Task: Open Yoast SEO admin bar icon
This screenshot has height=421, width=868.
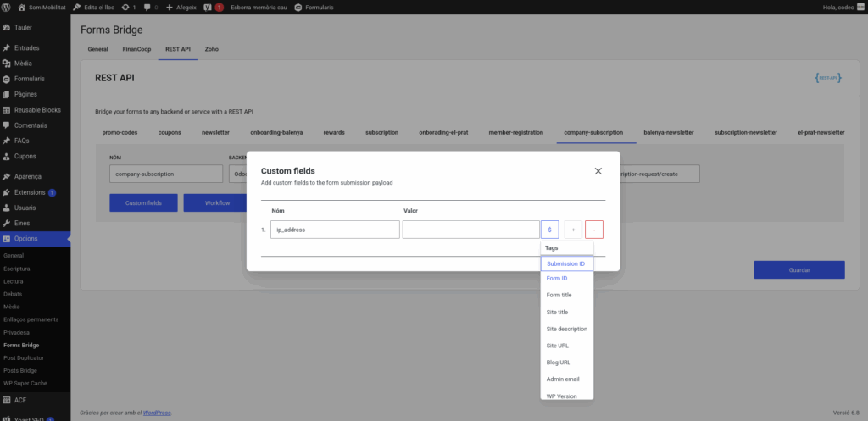Action: (x=214, y=7)
